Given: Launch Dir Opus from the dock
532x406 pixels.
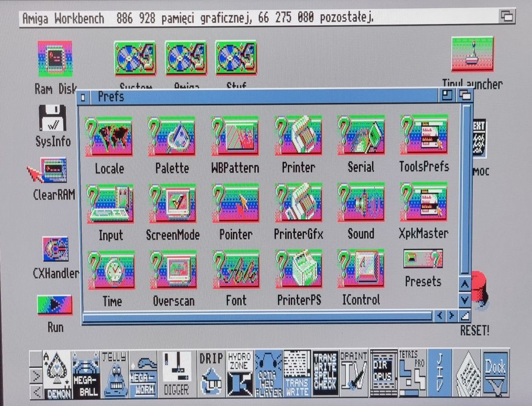Looking at the screenshot, I should 383,373.
